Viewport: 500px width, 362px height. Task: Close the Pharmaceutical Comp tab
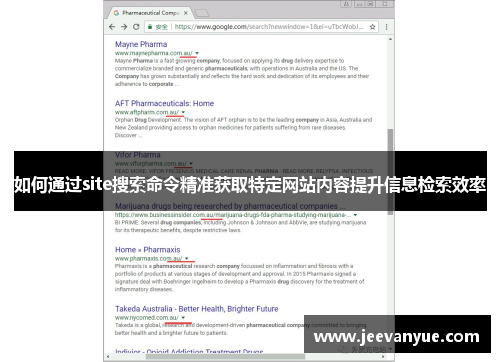(x=186, y=13)
